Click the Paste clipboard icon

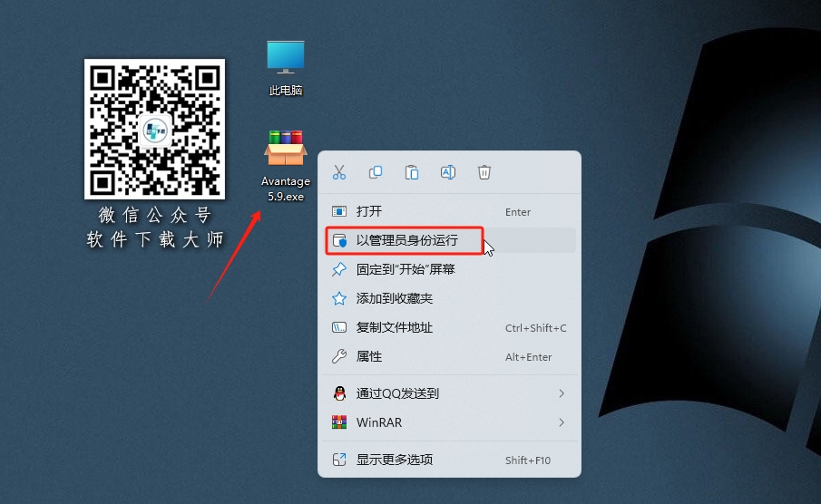tap(412, 172)
